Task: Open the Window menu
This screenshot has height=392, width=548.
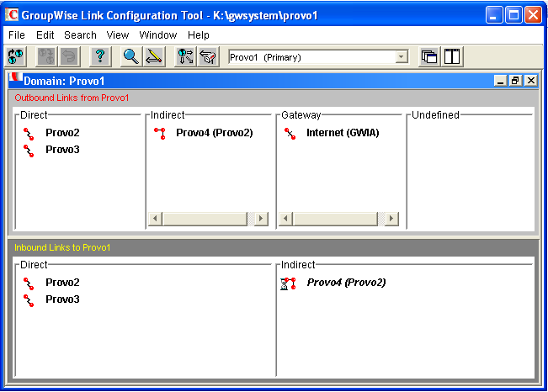Action: pyautogui.click(x=158, y=35)
